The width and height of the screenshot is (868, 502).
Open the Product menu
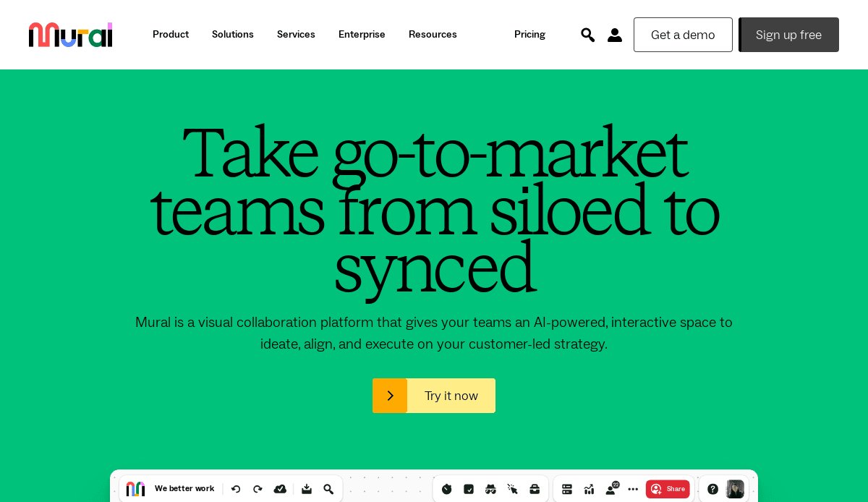171,34
